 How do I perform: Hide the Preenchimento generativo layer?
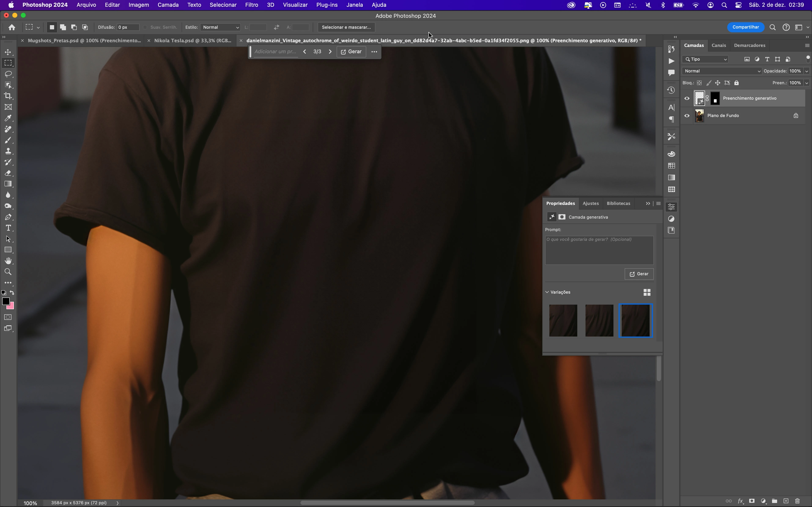(x=687, y=98)
